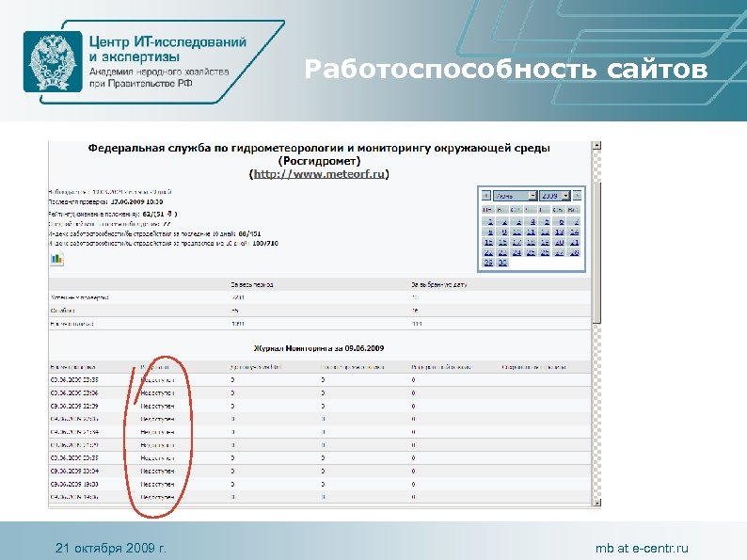Open the month dropdown showing Июнь

(x=515, y=196)
